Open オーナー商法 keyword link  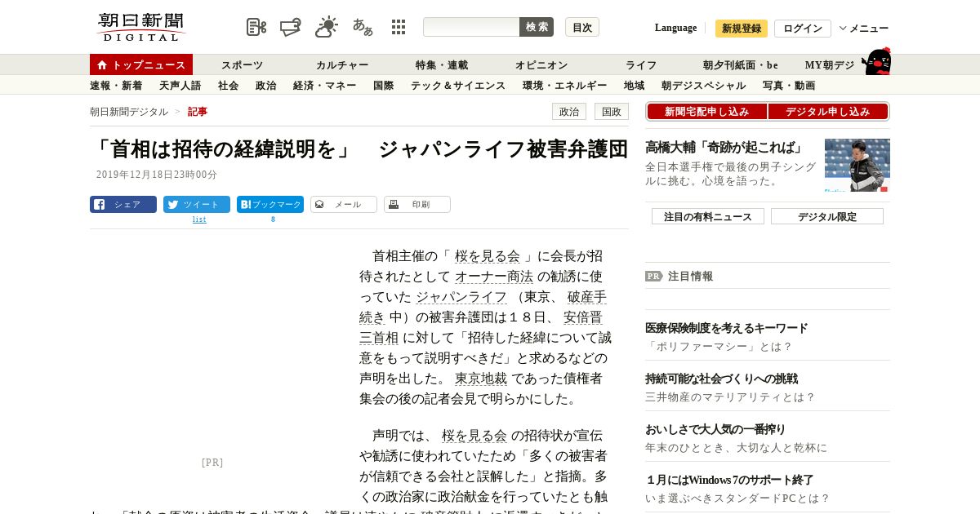click(x=494, y=277)
